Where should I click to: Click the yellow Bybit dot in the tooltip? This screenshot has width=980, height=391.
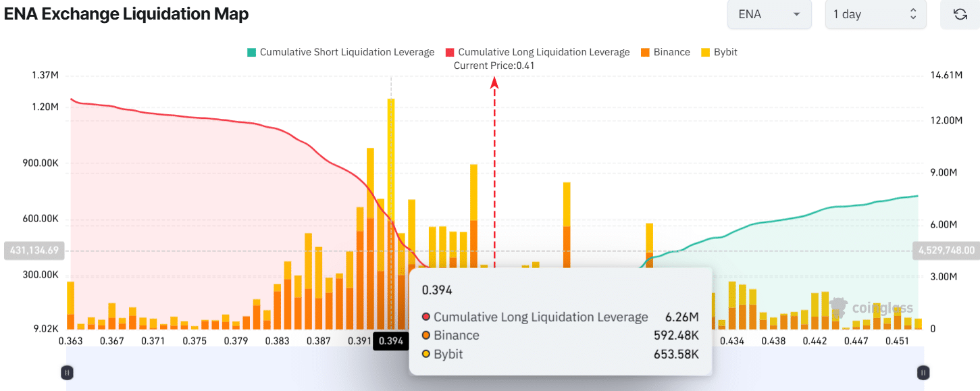point(425,354)
